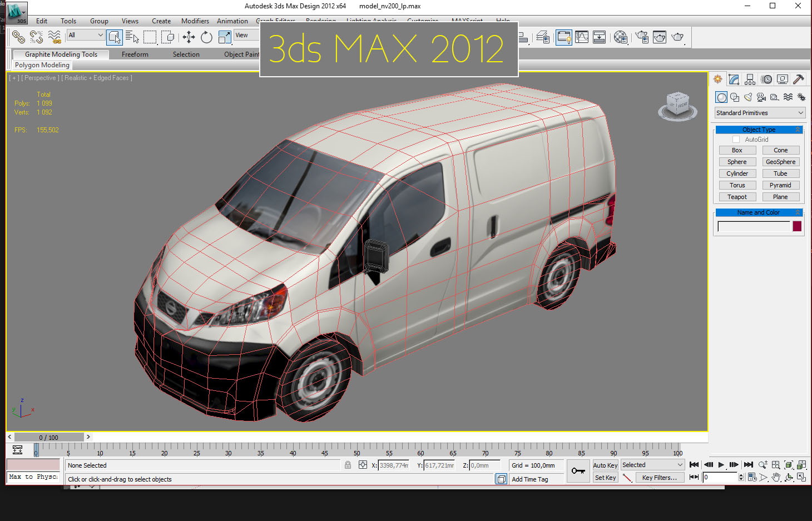Open the Perspective viewport label menu
Viewport: 812px width, 521px height.
(x=40, y=78)
